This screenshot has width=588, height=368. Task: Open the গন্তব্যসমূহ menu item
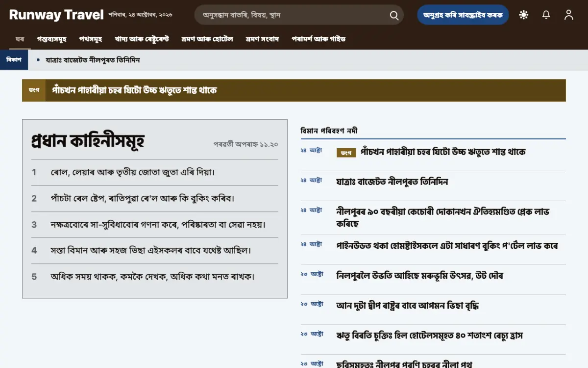tap(52, 39)
